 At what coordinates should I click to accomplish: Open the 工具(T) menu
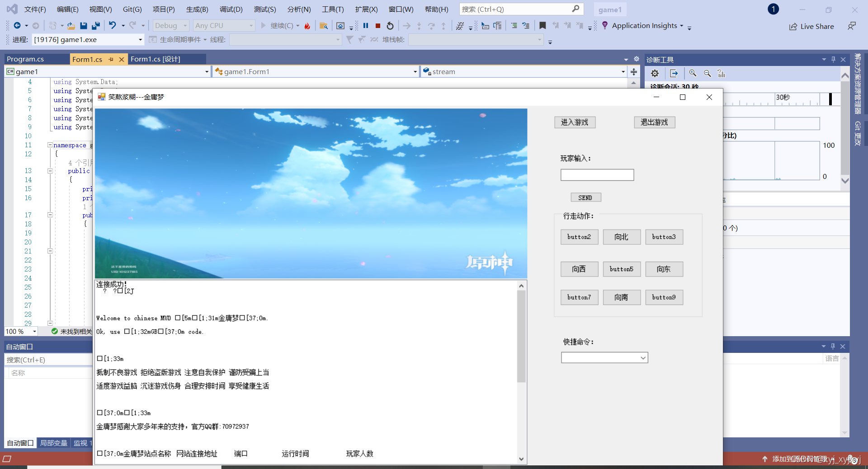tap(333, 9)
